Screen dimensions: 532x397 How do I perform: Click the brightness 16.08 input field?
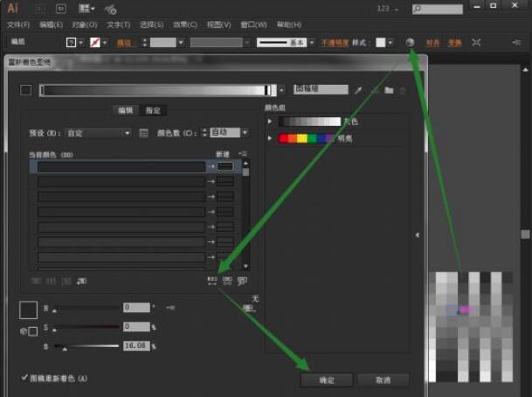pyautogui.click(x=136, y=345)
